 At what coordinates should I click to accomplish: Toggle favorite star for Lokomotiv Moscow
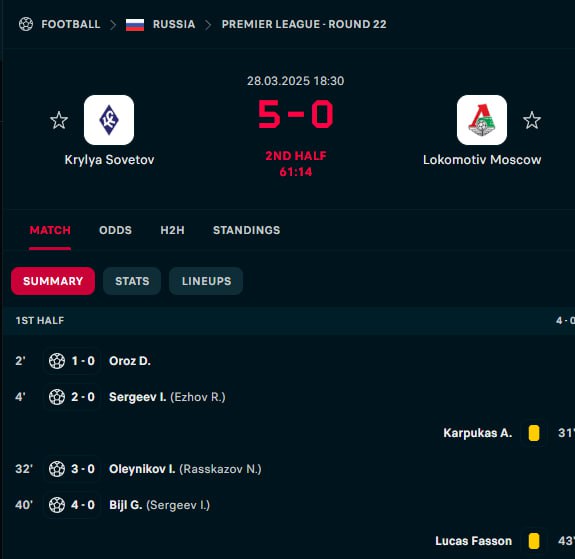click(x=532, y=120)
